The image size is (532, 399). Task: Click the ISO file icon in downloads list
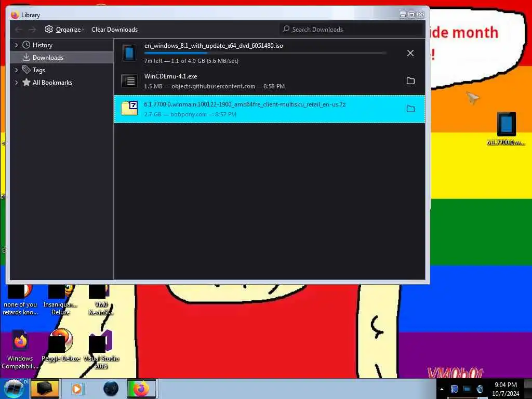[x=129, y=53]
